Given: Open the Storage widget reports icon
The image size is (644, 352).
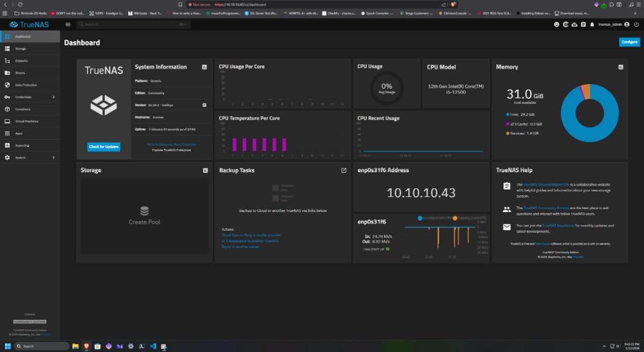Looking at the screenshot, I should pyautogui.click(x=205, y=170).
